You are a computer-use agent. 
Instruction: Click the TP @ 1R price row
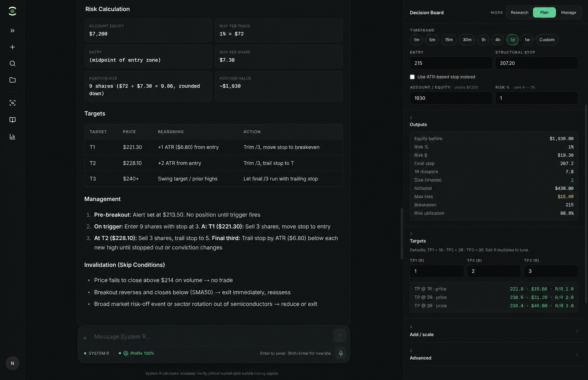click(x=494, y=289)
